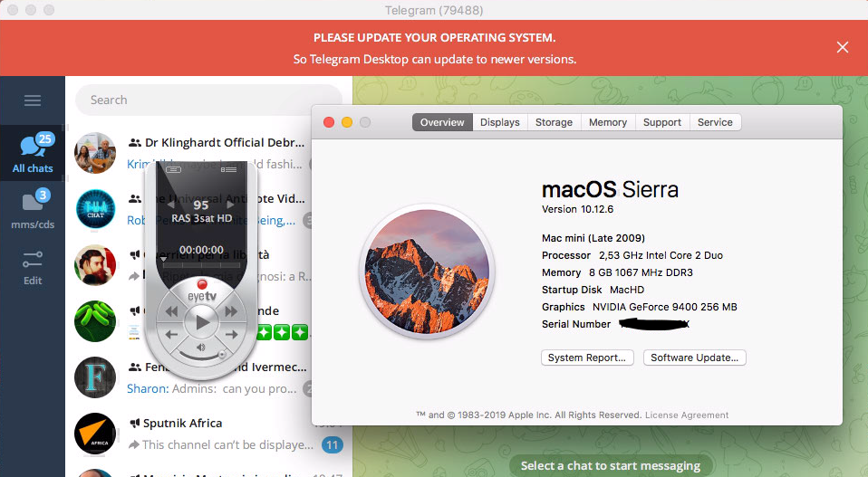Open the Dr Klinghardt group avatar
Viewport: 868px width, 477px height.
click(x=95, y=153)
